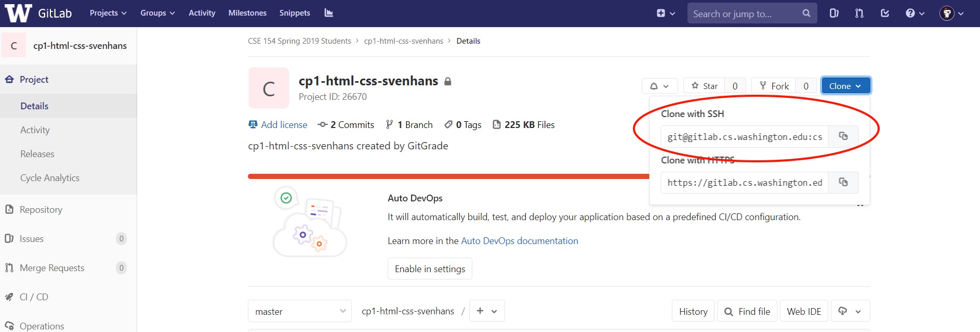Click Enable in settings button
The image size is (980, 332).
pos(430,269)
